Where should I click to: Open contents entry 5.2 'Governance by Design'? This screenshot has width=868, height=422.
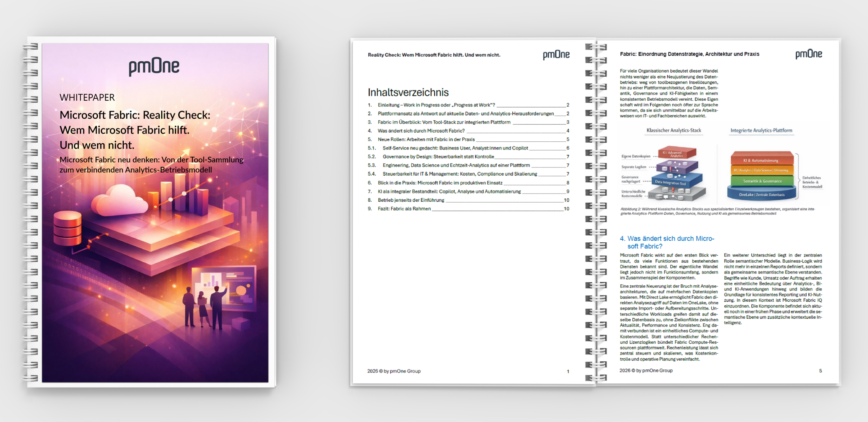(469, 157)
